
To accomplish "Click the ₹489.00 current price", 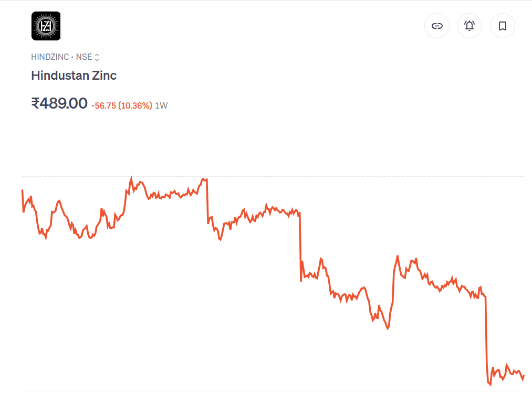I will pos(59,103).
